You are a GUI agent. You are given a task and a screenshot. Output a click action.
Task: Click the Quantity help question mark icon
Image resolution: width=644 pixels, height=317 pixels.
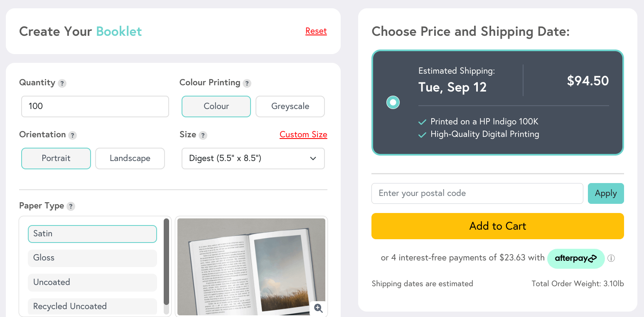pyautogui.click(x=62, y=83)
